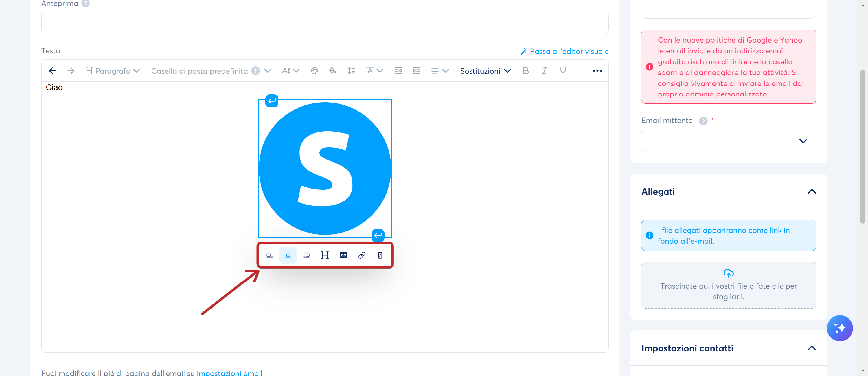The height and width of the screenshot is (376, 868).
Task: Show help for Casella di posta predefinita
Action: click(x=256, y=71)
